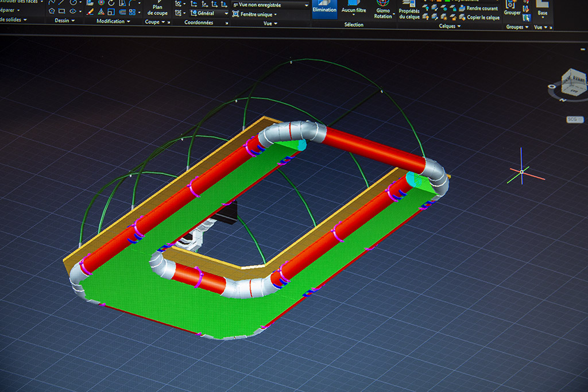This screenshot has height=392, width=588.
Task: Click the Erase pencil icon in Modification
Action: click(90, 12)
